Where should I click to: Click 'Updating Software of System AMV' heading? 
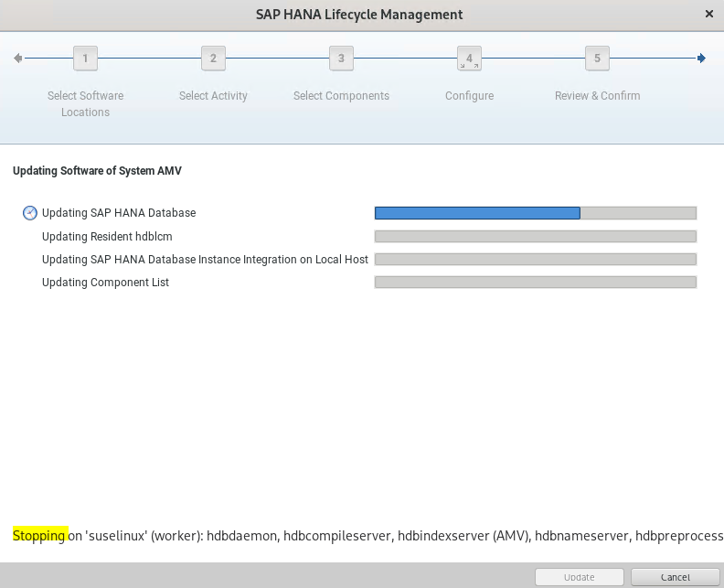tap(97, 171)
